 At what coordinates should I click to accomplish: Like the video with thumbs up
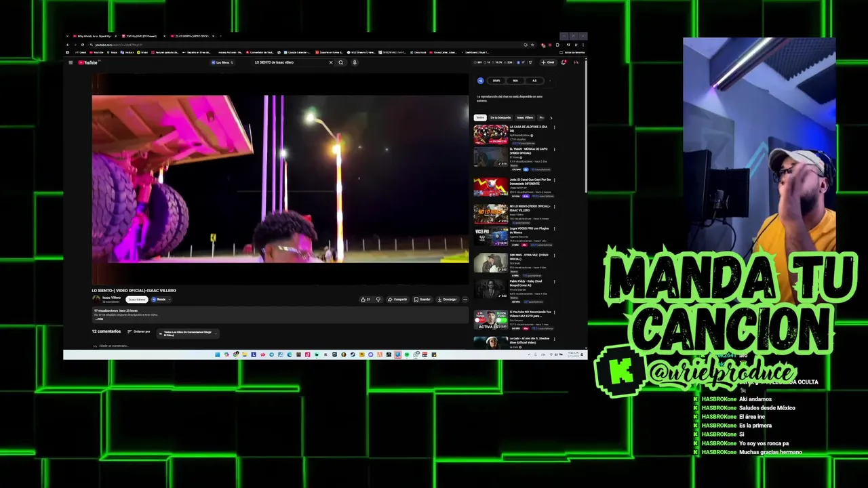(x=366, y=299)
